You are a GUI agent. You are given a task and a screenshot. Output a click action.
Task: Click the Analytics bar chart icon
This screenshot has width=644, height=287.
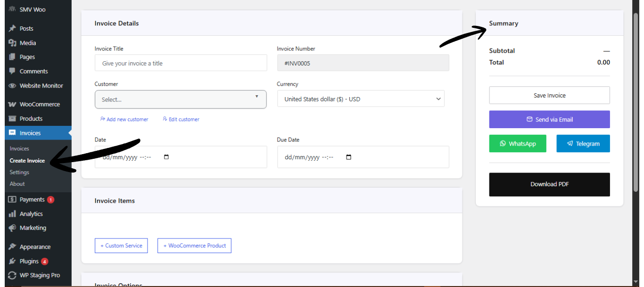pos(12,214)
